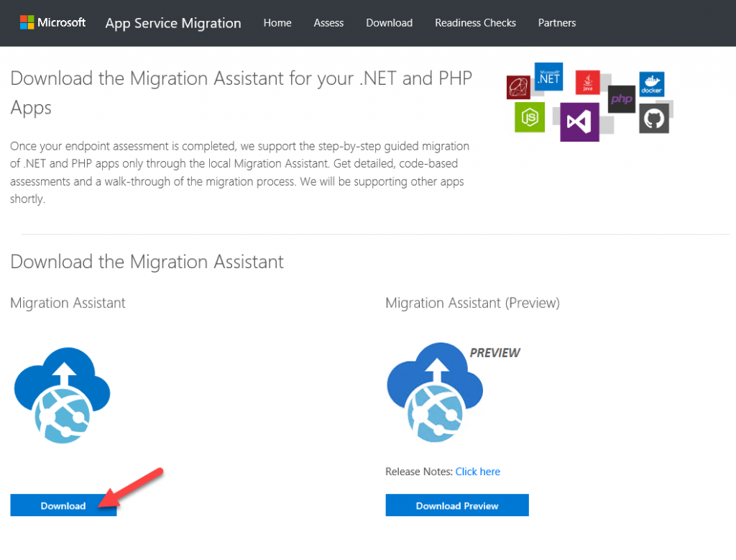Open the App Service Migration title link
Screen dimensions: 736x560
tap(173, 23)
